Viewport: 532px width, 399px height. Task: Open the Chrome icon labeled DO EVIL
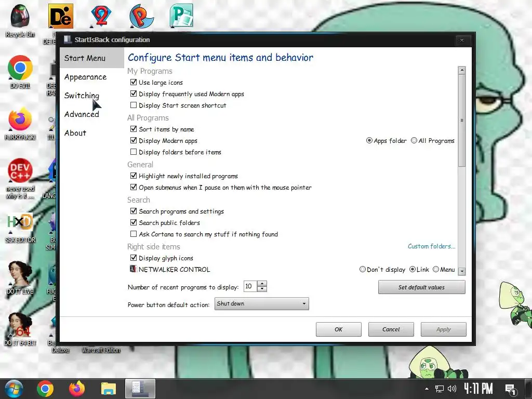pos(20,68)
